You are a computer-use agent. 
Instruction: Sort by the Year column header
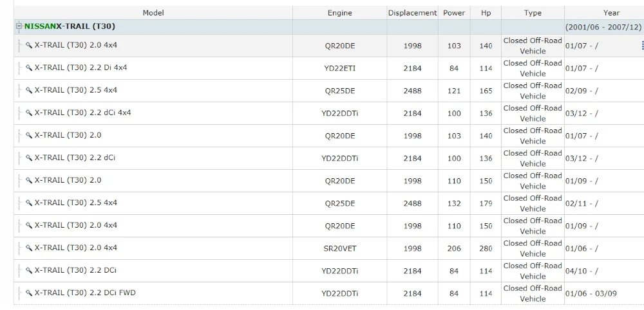[x=612, y=13]
